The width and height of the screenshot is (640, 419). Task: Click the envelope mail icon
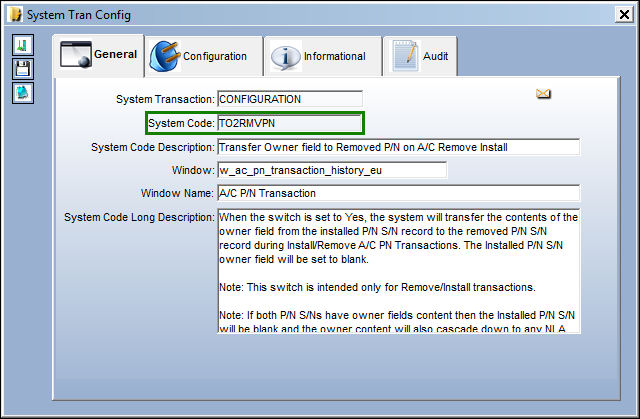tap(543, 94)
